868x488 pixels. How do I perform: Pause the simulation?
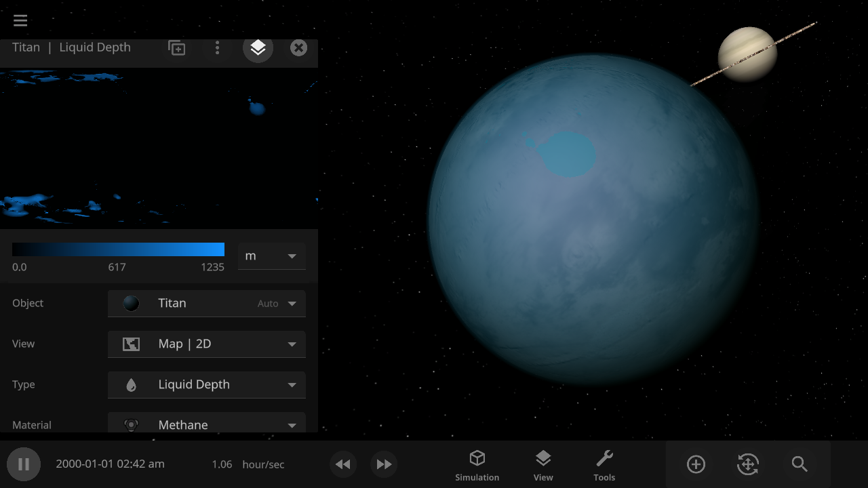tap(24, 464)
